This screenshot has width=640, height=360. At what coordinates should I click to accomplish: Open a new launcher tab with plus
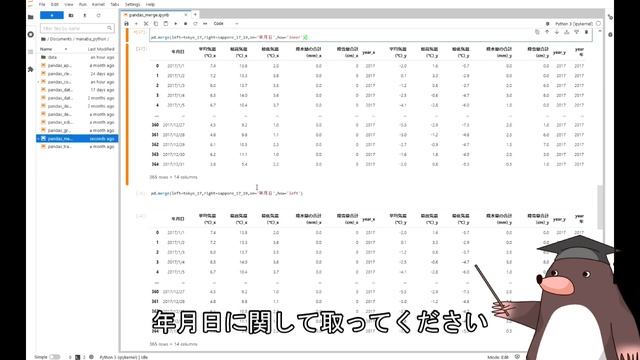click(x=195, y=15)
